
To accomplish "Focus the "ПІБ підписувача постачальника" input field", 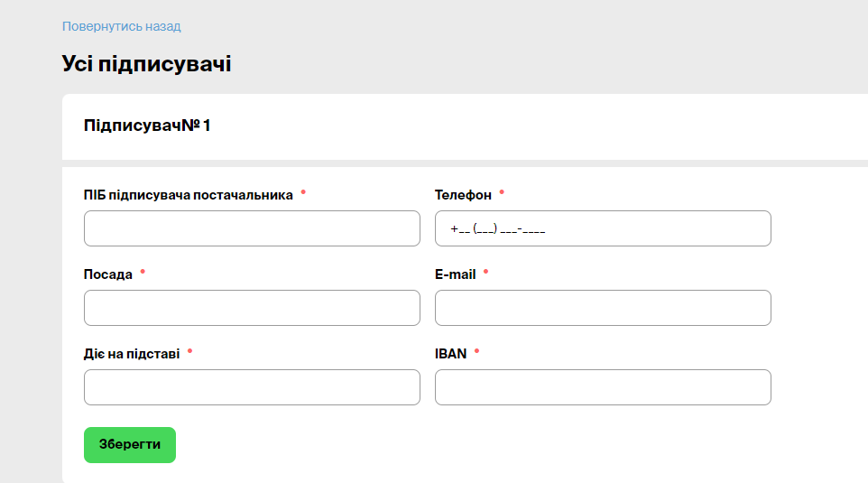I will coord(252,228).
